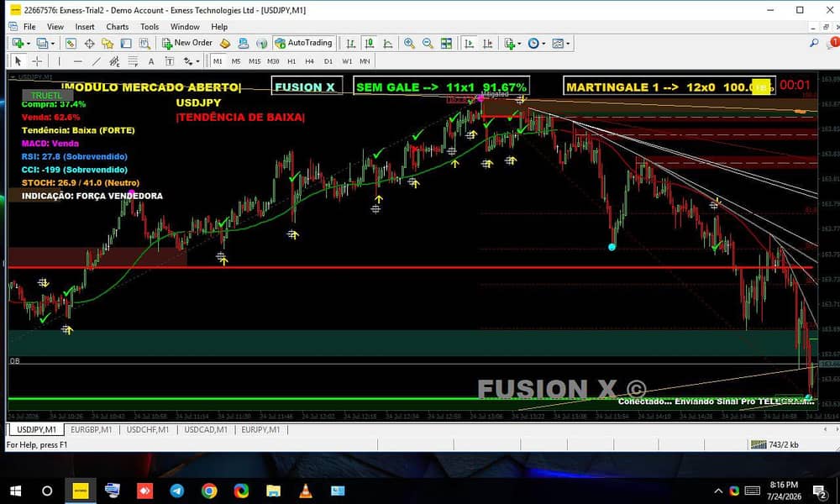Image resolution: width=840 pixels, height=504 pixels.
Task: Open the View menu
Action: click(55, 27)
